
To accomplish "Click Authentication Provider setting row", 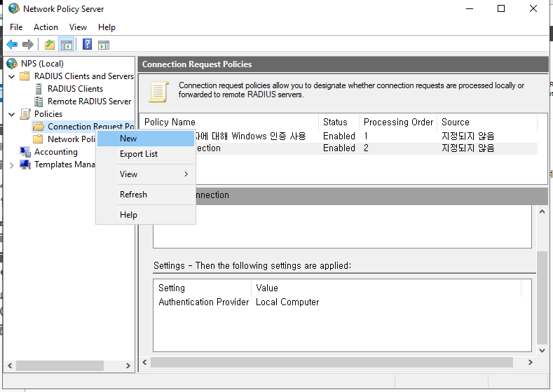I will [203, 302].
